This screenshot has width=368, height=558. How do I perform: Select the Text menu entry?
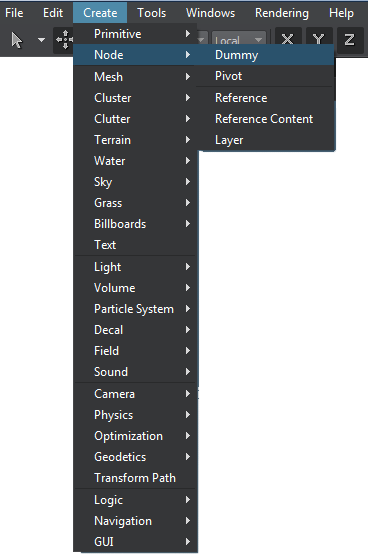pyautogui.click(x=135, y=245)
